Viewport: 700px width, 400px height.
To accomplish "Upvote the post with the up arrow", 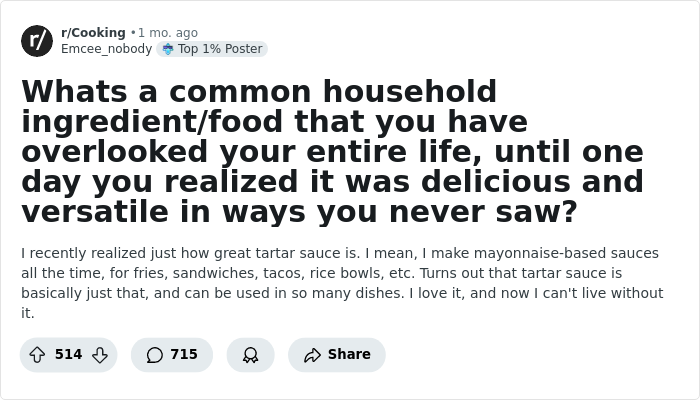I will coord(37,355).
